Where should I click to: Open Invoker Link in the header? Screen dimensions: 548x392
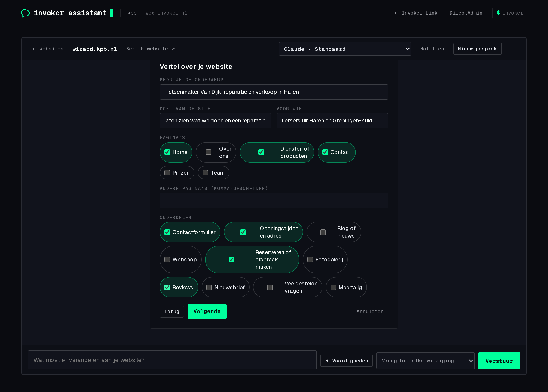tap(416, 13)
